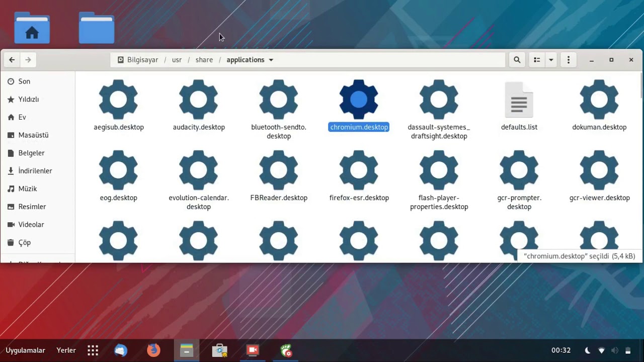Open Çöp in sidebar

[38, 242]
